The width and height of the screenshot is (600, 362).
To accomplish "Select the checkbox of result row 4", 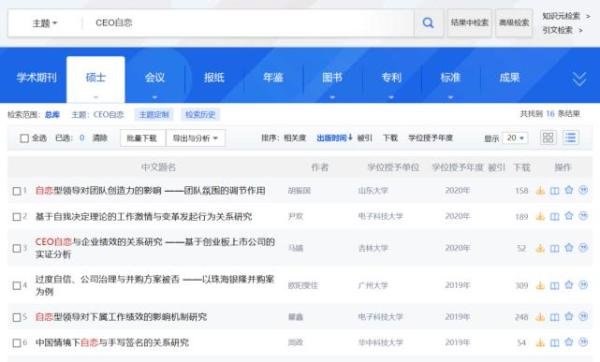I will 17,286.
